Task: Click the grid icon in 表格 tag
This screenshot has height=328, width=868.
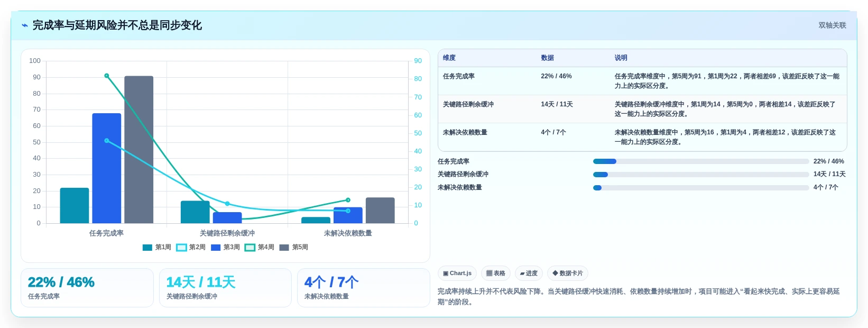Action: pos(489,274)
